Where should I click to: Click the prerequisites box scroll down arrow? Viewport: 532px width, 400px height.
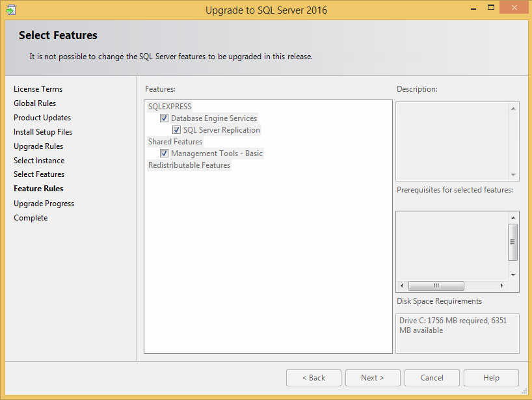(513, 275)
